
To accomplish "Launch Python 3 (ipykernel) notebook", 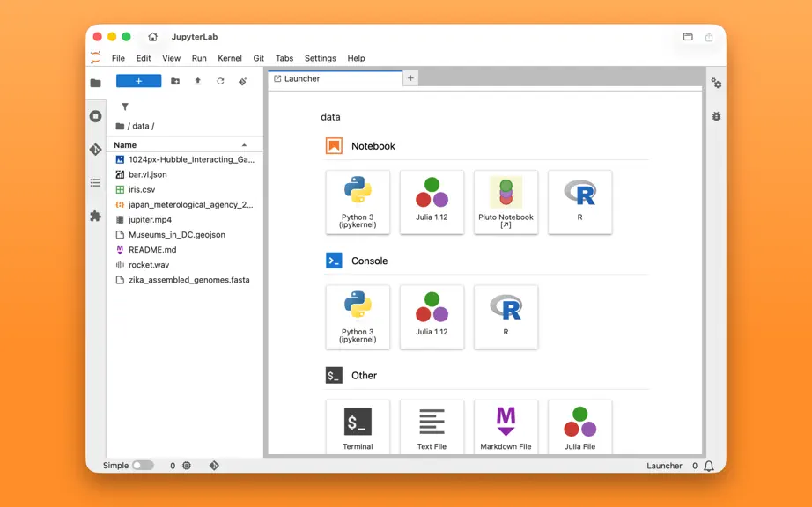I will tap(358, 202).
